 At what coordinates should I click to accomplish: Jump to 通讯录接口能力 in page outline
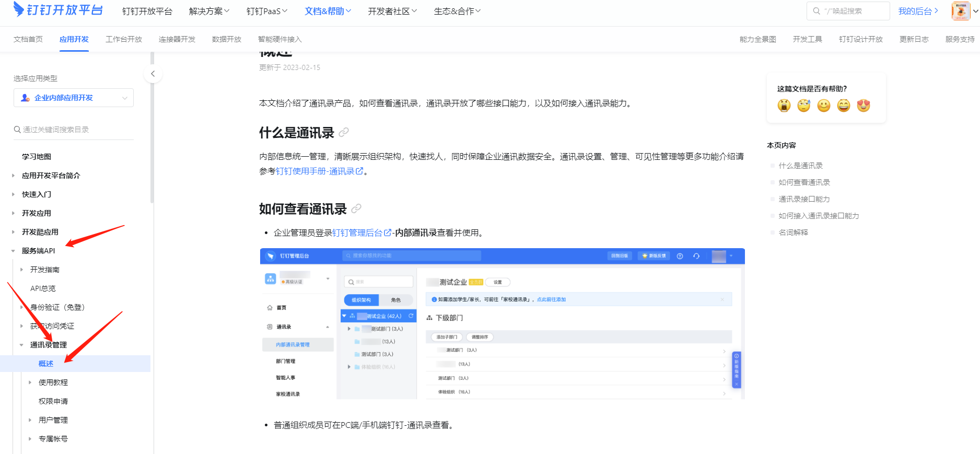click(x=804, y=199)
